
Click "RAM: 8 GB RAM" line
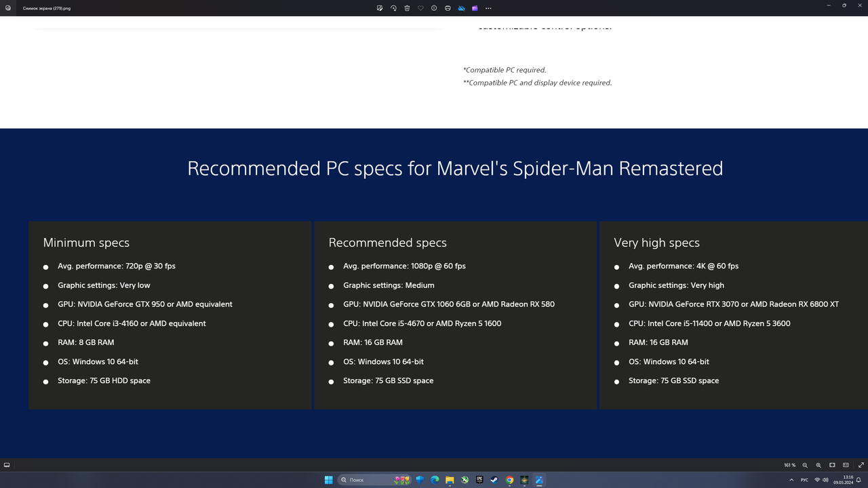[85, 342]
